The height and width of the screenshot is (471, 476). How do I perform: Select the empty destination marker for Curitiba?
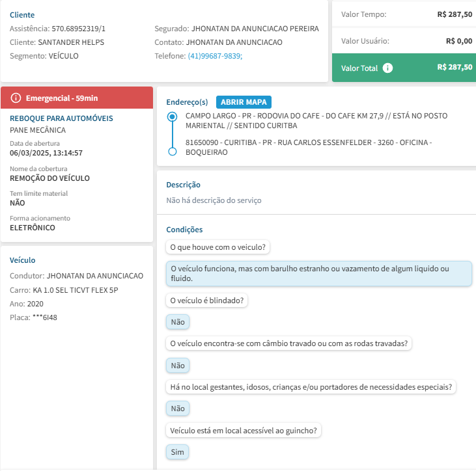pos(172,152)
